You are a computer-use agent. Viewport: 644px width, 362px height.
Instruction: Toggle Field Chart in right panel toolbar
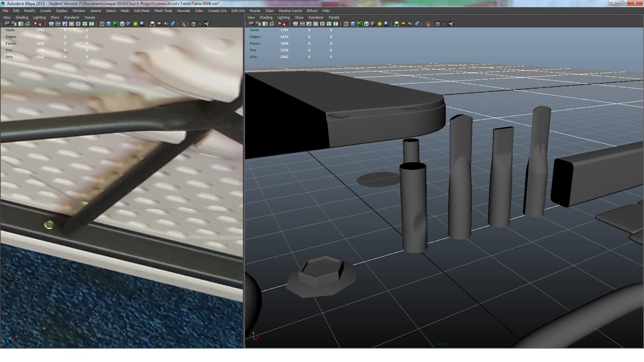point(322,24)
